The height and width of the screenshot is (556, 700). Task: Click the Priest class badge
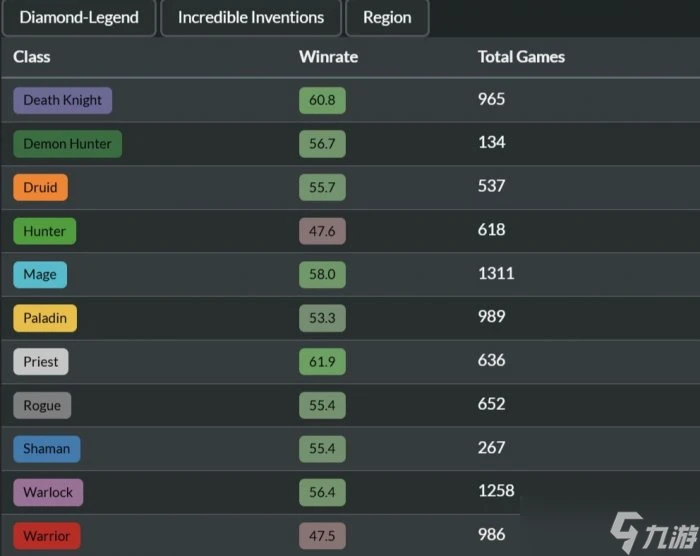click(x=41, y=362)
